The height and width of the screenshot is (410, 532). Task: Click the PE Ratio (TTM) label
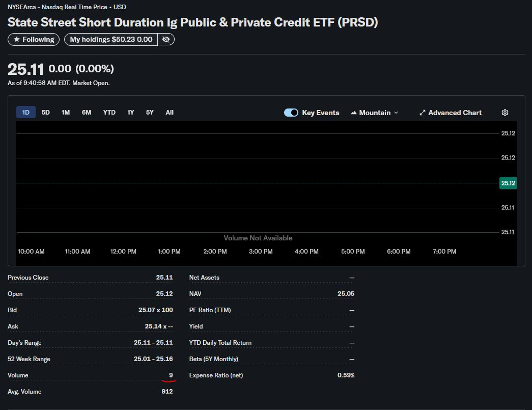pos(210,310)
